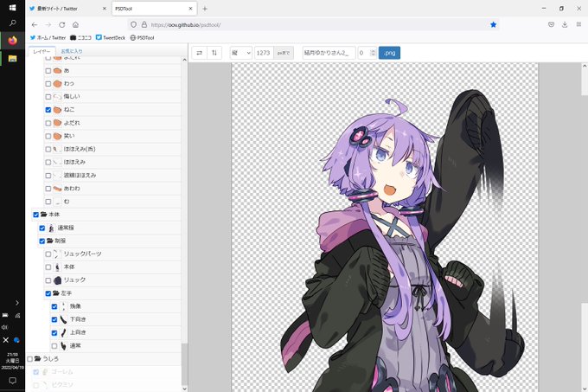Viewport: 588px width, 392px height.
Task: Open a new browser tab with plus
Action: (205, 9)
